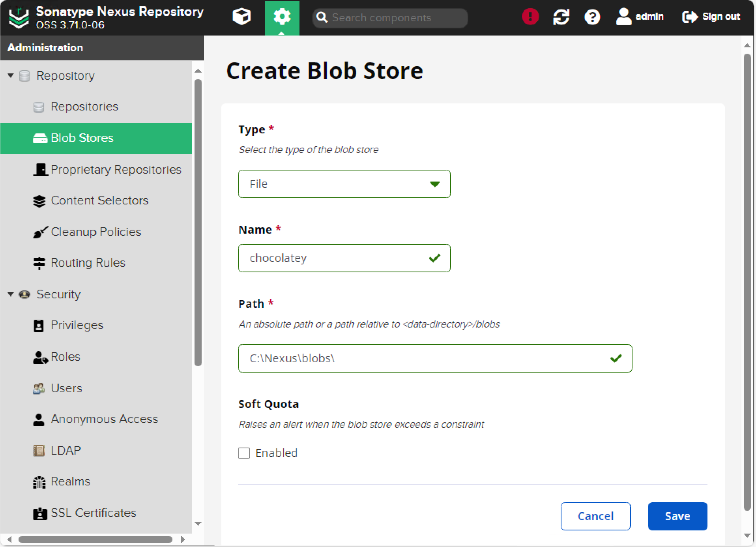Click the Routing Rules signpost icon
The width and height of the screenshot is (756, 547).
(x=39, y=263)
